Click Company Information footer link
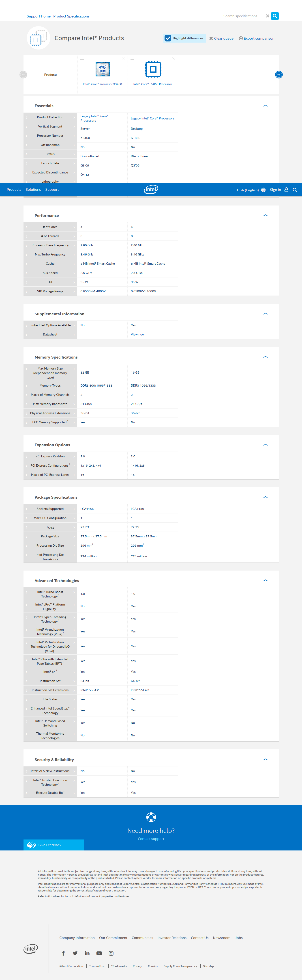The image size is (302, 980). click(77, 938)
